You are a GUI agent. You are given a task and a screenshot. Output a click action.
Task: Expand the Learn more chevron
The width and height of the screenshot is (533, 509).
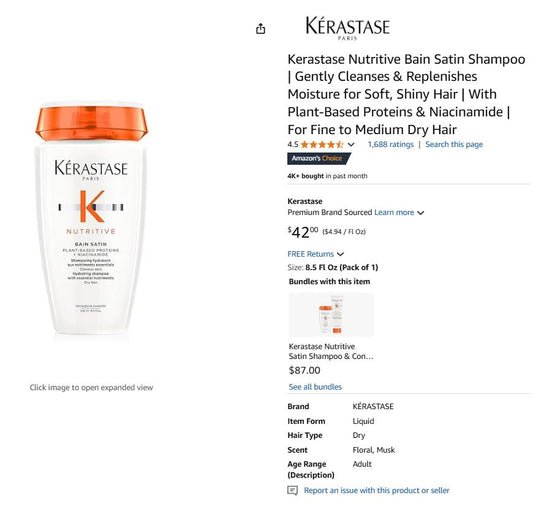click(421, 213)
